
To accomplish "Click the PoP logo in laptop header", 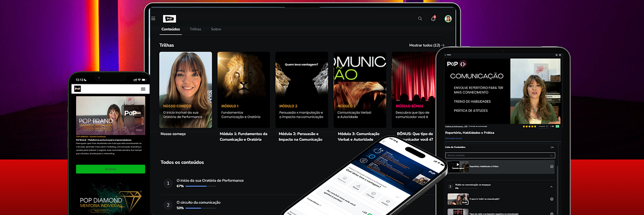I will [x=169, y=18].
